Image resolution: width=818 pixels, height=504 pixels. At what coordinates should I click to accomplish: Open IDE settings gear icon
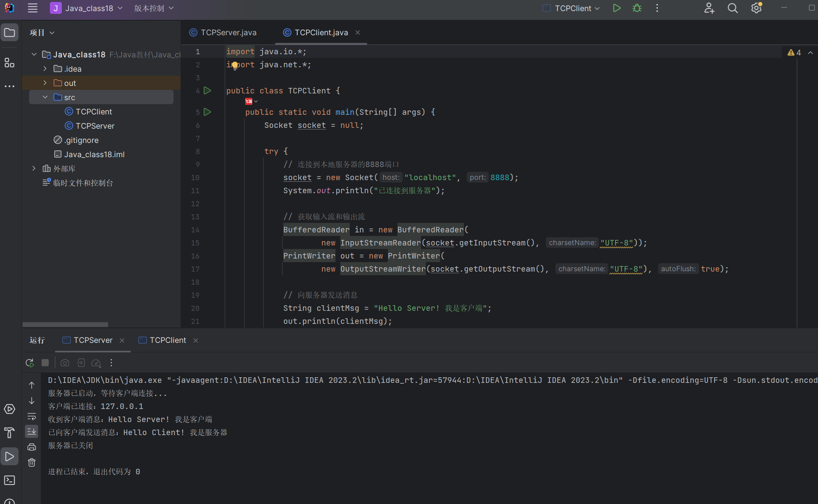[x=756, y=8]
